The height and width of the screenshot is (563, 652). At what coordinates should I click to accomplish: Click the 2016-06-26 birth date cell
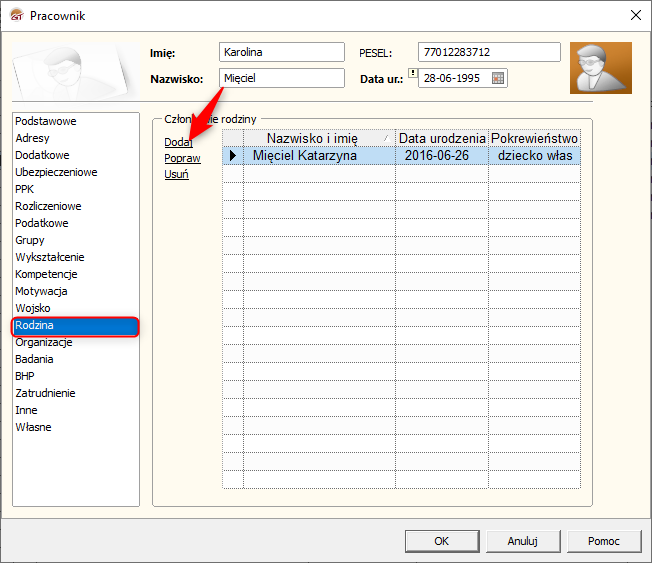point(442,156)
